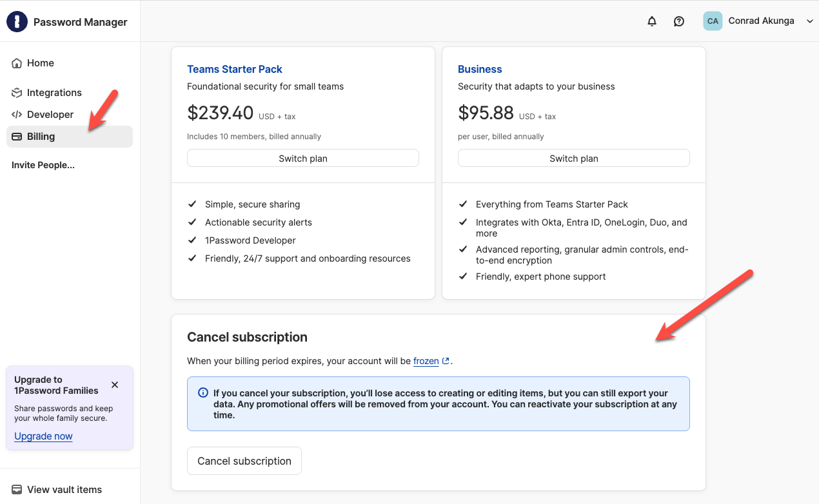Click "1Password Developer" feature text
The height and width of the screenshot is (504, 819).
tap(250, 240)
